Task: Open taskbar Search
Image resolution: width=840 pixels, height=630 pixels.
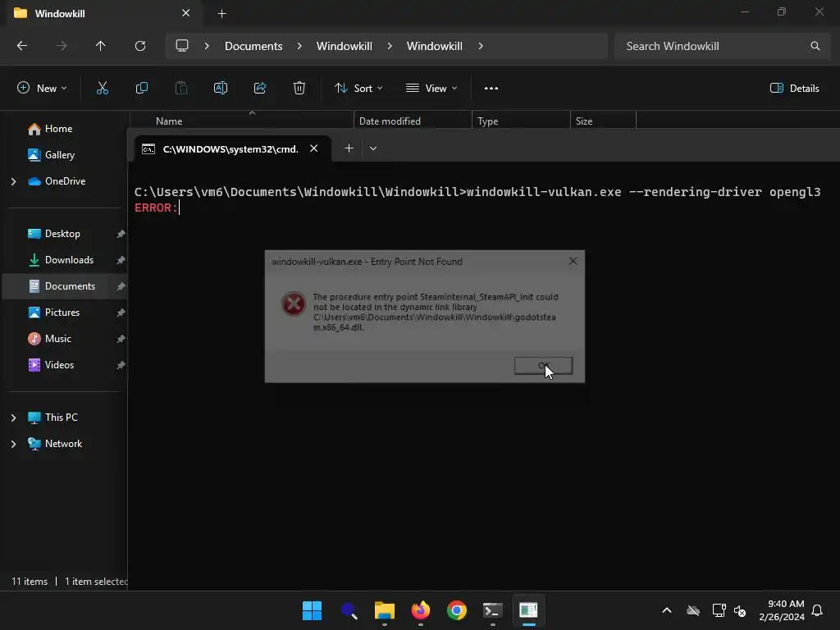Action: pos(348,610)
